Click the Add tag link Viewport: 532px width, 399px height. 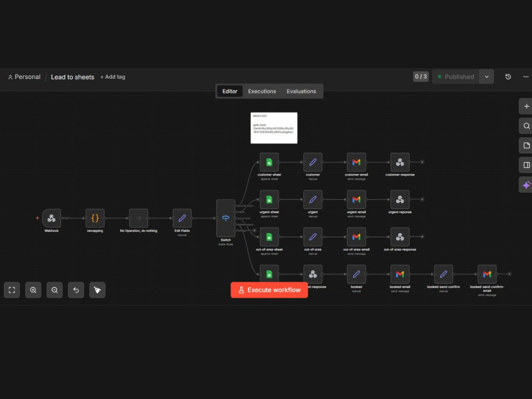coord(113,77)
